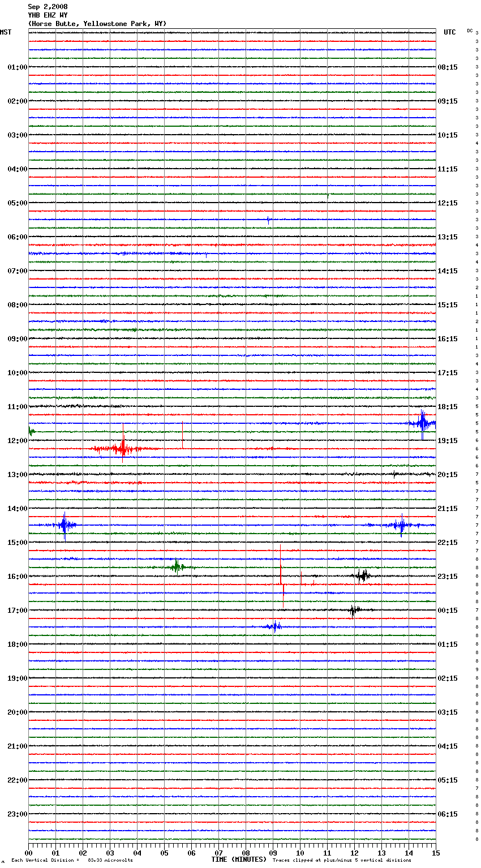Click the 14:15 UTC time label
This screenshot has width=481, height=868.
(x=448, y=271)
